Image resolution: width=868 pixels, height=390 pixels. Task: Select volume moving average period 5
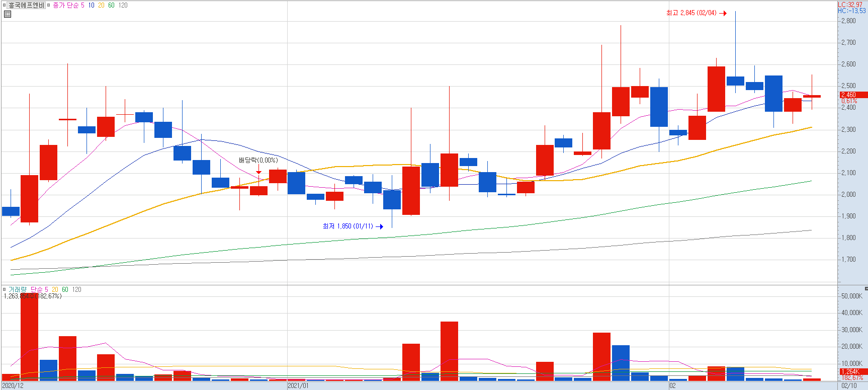click(46, 289)
